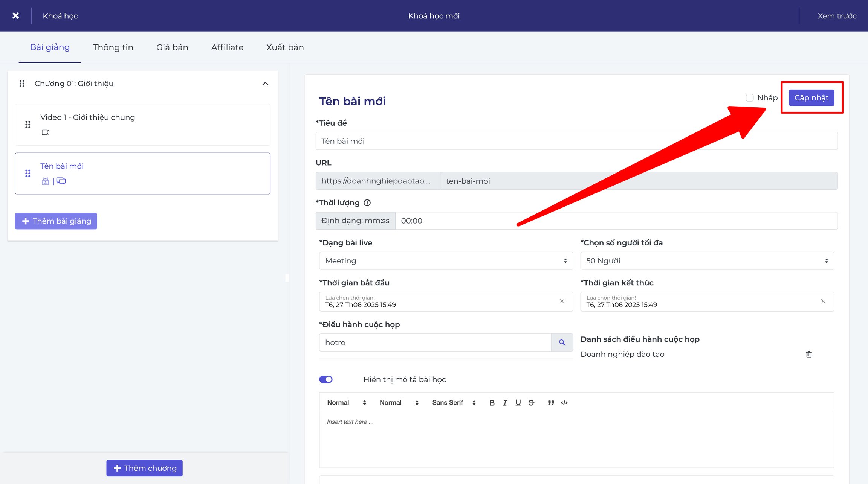The width and height of the screenshot is (868, 484).
Task: Click the search icon beside hotro field
Action: click(x=562, y=342)
